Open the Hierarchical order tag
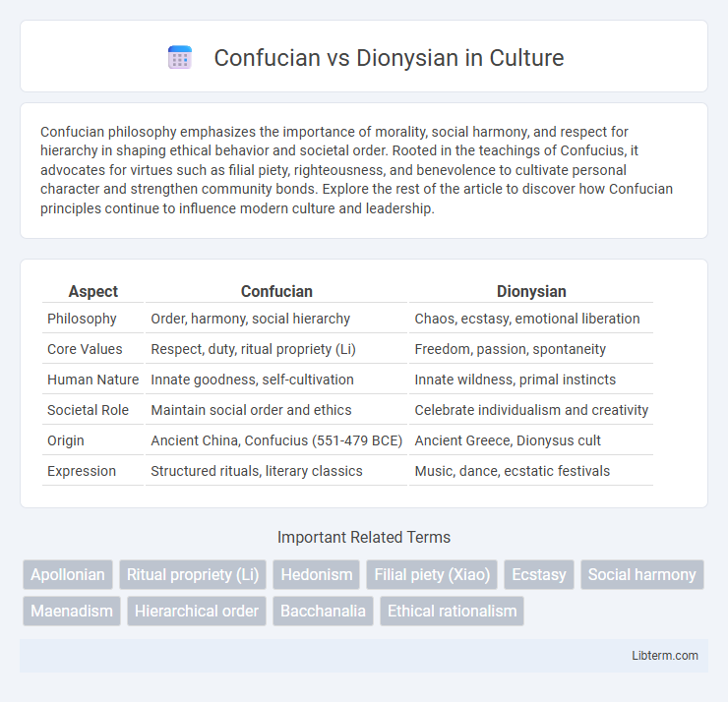The width and height of the screenshot is (728, 702). pos(197,611)
